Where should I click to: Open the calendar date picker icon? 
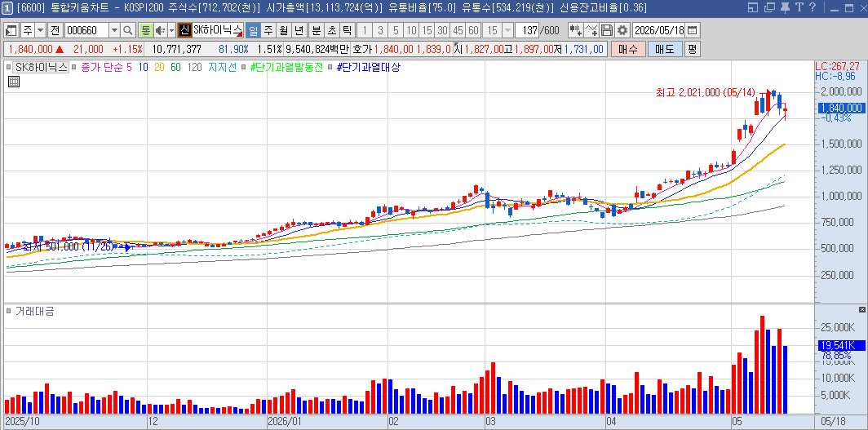click(692, 30)
